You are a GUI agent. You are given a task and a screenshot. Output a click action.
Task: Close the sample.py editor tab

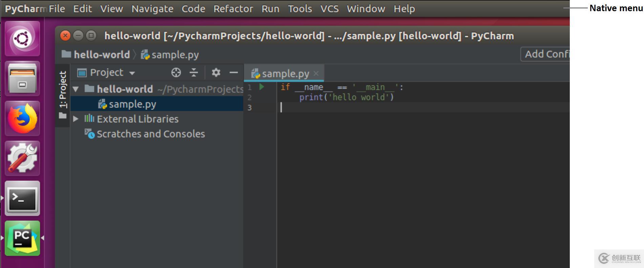coord(316,73)
